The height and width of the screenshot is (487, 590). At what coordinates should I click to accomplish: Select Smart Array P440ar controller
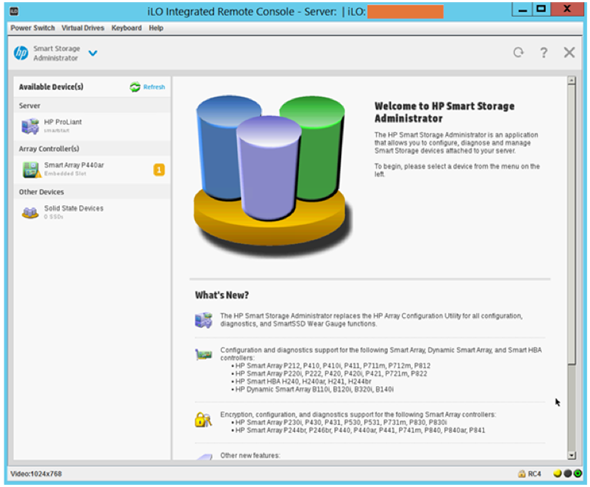click(92, 169)
